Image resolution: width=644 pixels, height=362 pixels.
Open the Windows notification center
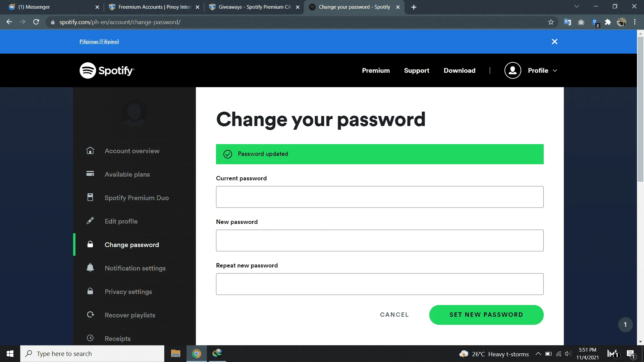(x=631, y=354)
